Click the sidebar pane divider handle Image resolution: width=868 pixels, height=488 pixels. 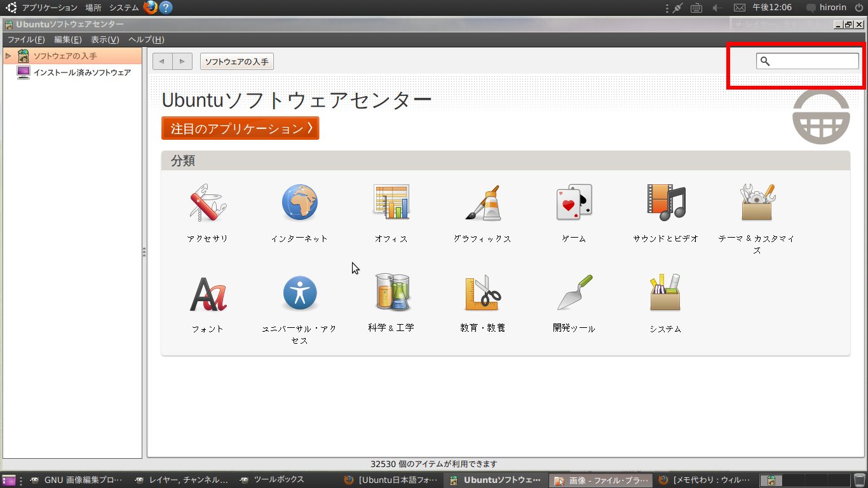(x=145, y=252)
